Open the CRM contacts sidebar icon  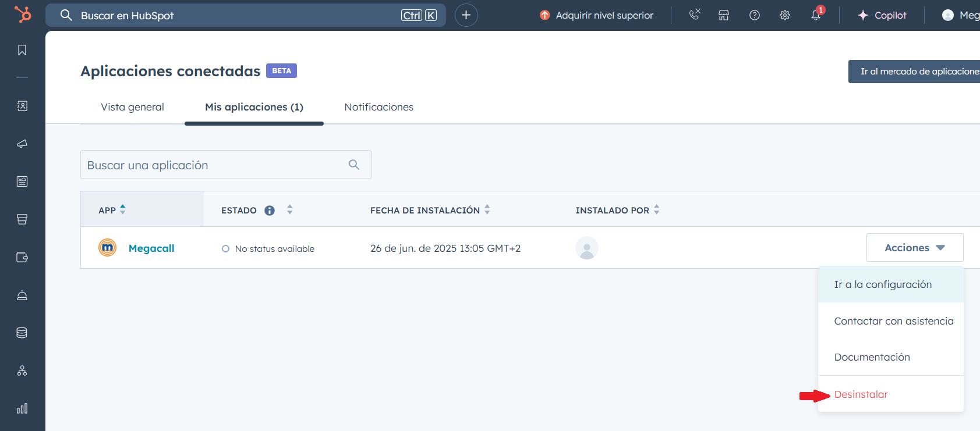click(22, 106)
